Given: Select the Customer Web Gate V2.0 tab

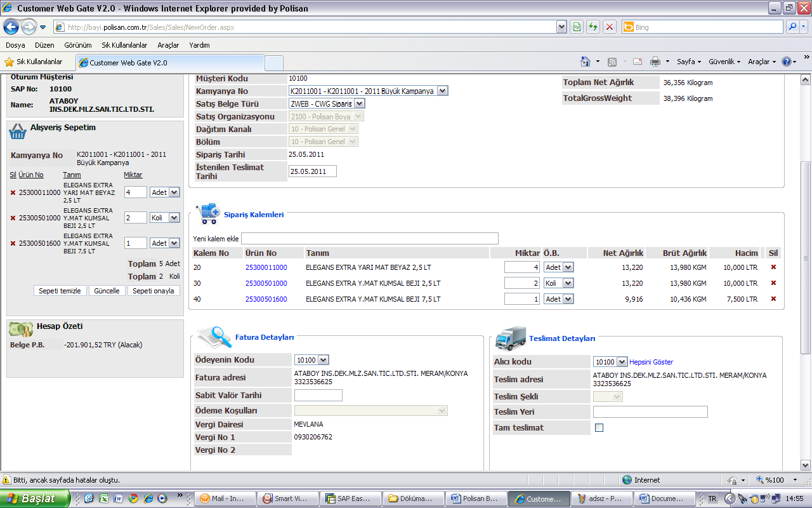Looking at the screenshot, I should pyautogui.click(x=170, y=63).
